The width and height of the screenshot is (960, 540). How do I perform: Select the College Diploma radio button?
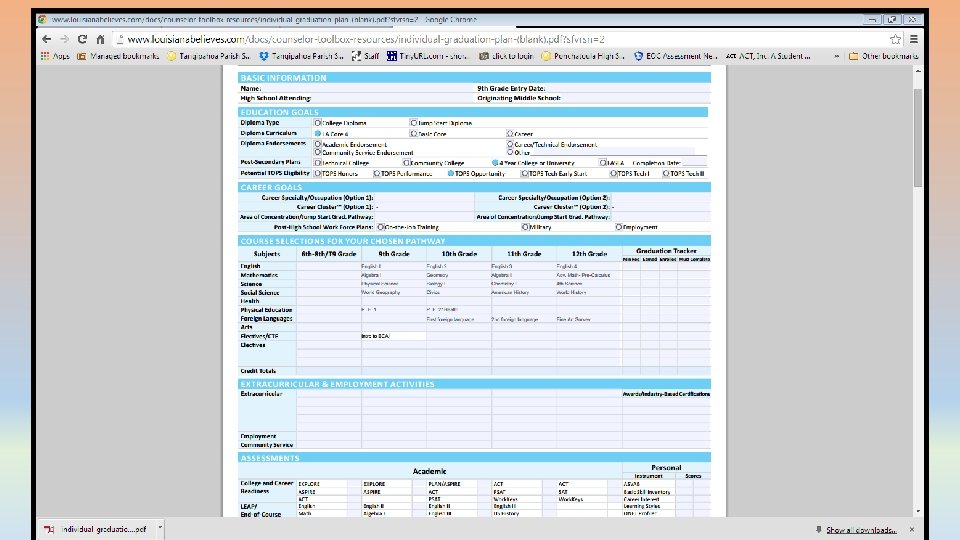point(318,123)
